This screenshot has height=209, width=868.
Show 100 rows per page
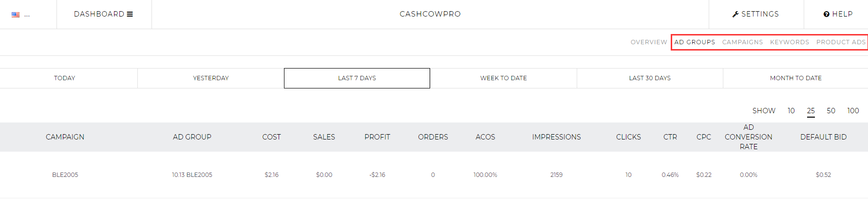[x=853, y=111]
